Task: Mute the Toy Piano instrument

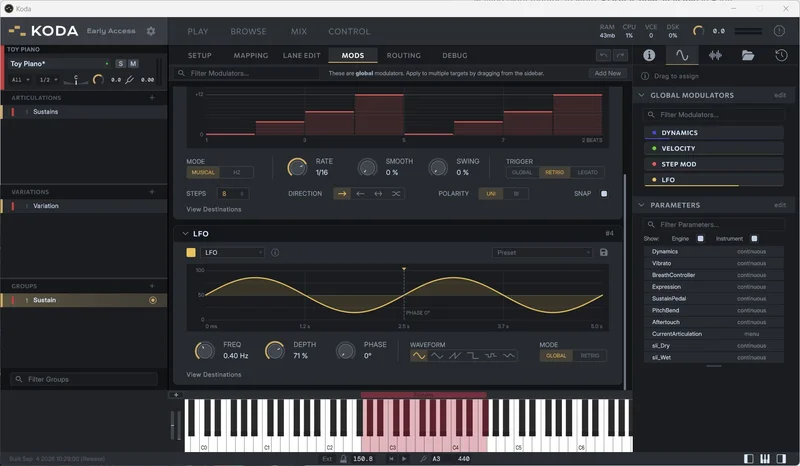Action: pyautogui.click(x=133, y=64)
